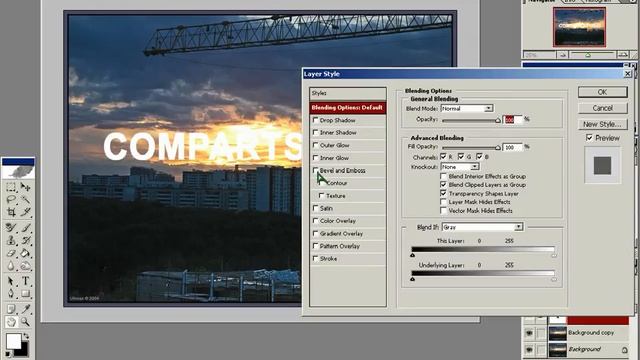Check Blend Interior Effects as Group
The width and height of the screenshot is (640, 360).
(443, 176)
